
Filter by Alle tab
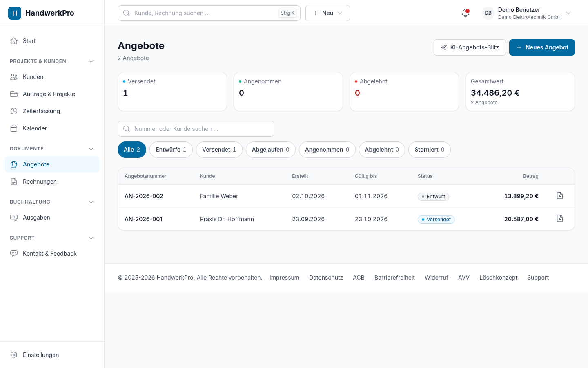click(x=132, y=150)
